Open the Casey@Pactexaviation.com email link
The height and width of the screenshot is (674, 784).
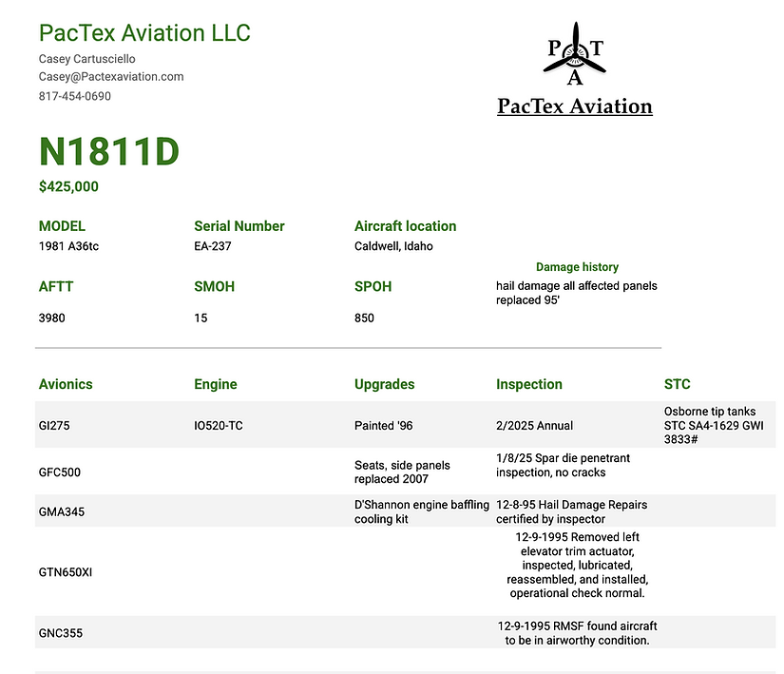click(111, 76)
